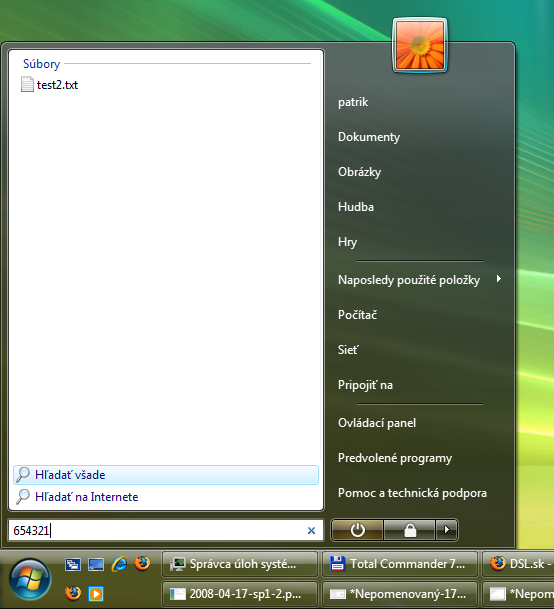This screenshot has height=609, width=554.
Task: Click the lock computer button
Action: (x=409, y=530)
